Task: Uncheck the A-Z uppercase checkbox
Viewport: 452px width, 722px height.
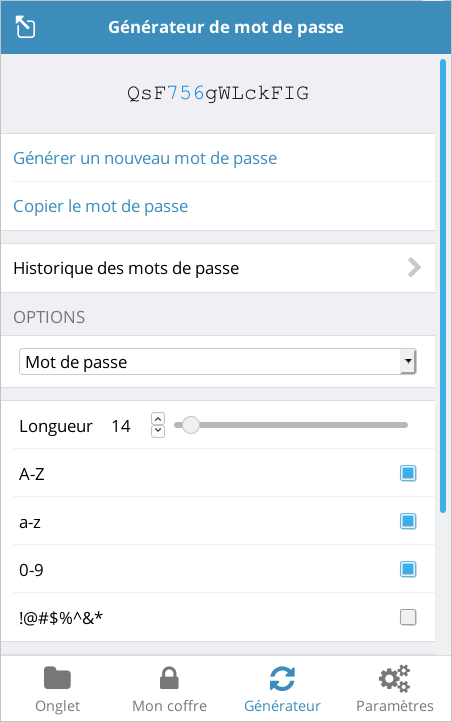Action: tap(408, 473)
